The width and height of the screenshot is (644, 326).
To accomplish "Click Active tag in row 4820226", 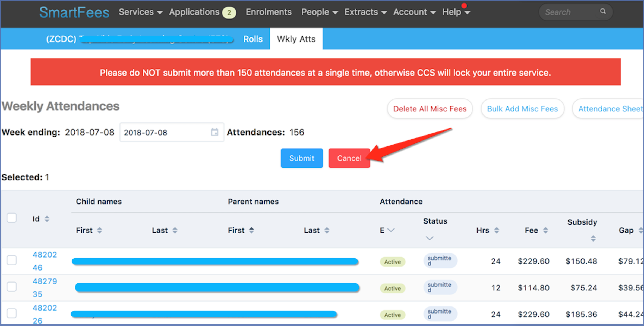I will (x=392, y=315).
